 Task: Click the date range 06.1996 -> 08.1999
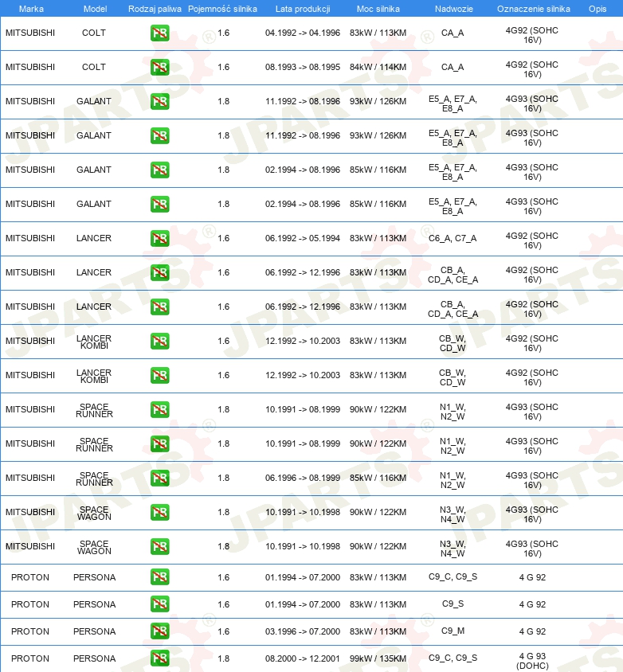pos(303,478)
